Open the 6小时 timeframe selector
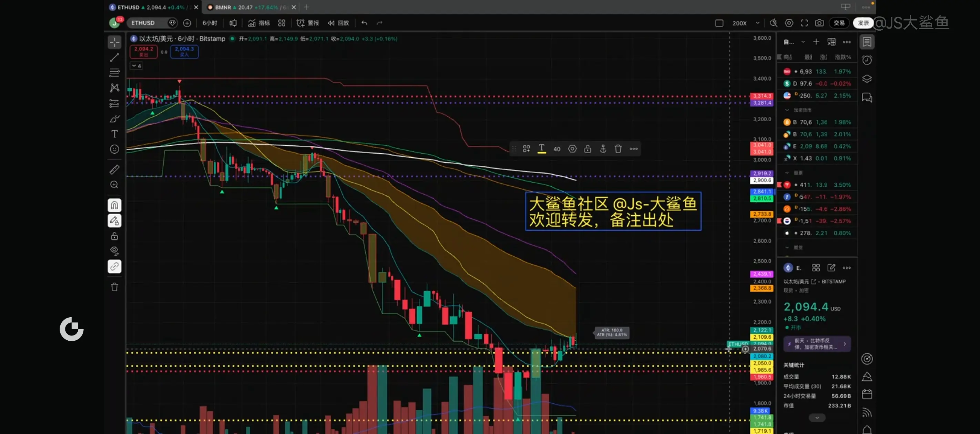980x434 pixels. tap(210, 23)
